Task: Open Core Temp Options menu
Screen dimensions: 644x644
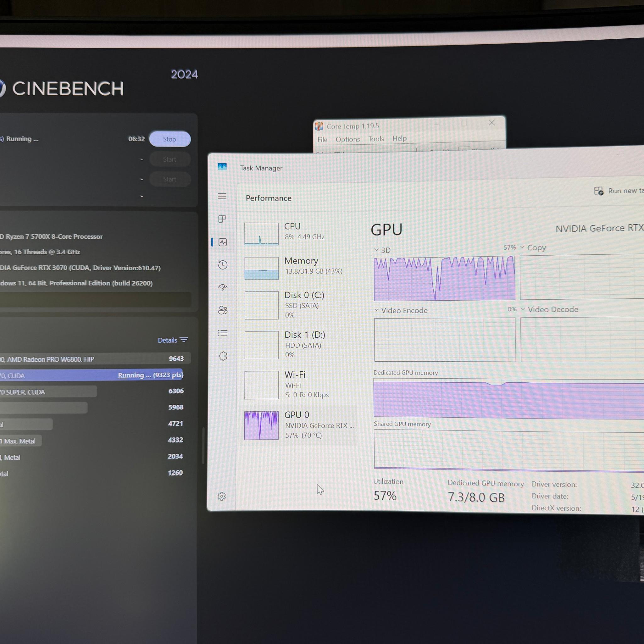Action: click(x=348, y=139)
